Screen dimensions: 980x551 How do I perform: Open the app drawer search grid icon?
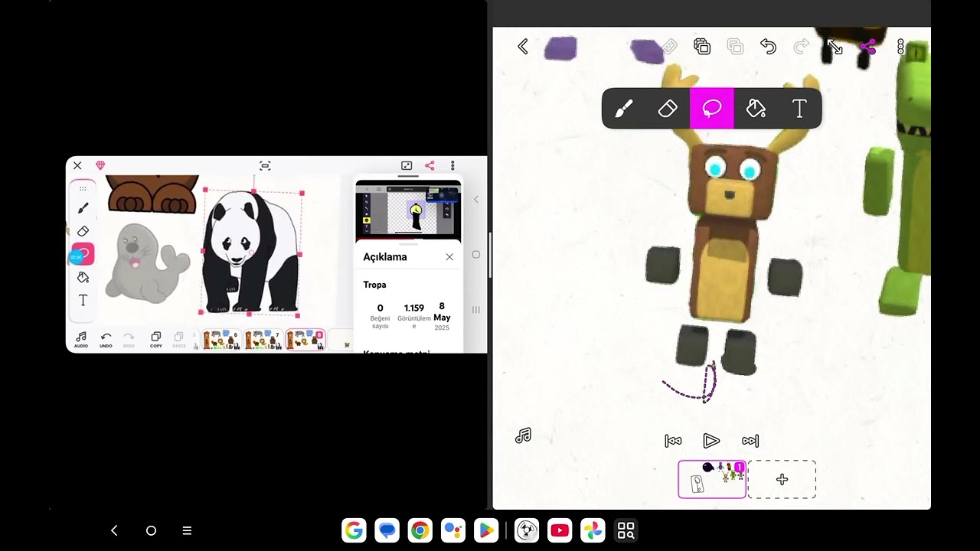coord(626,530)
